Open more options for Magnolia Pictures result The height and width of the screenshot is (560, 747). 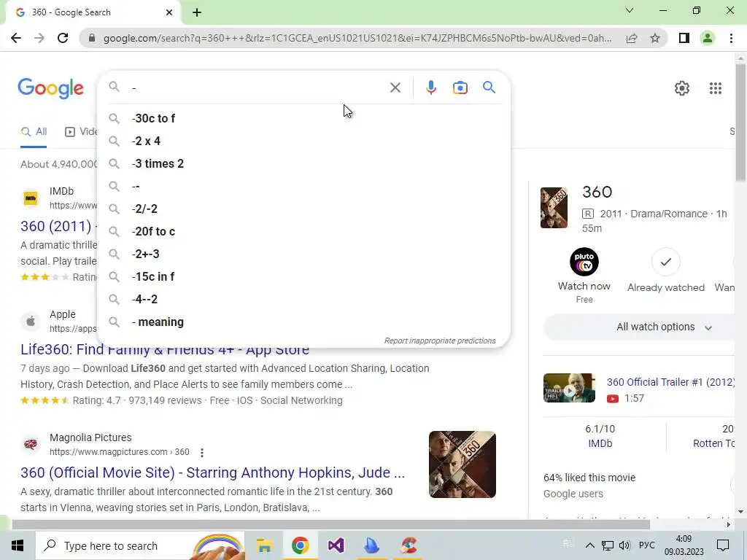click(202, 452)
